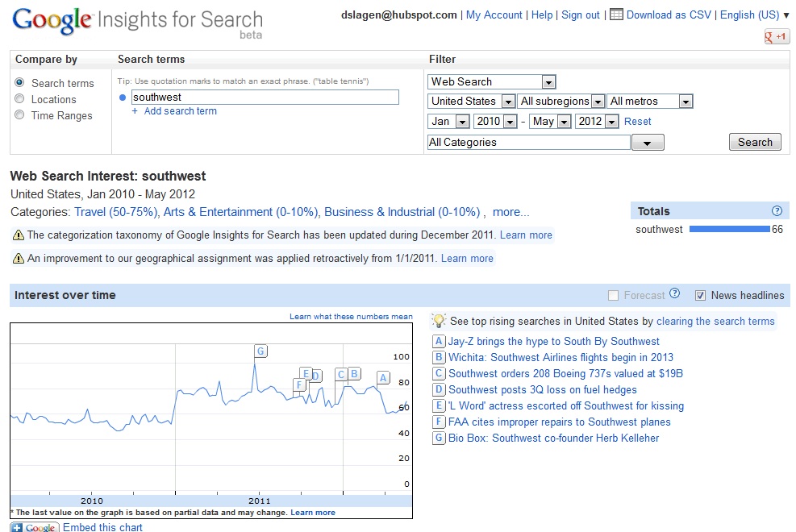
Task: Open the United States country dropdown
Action: point(472,101)
